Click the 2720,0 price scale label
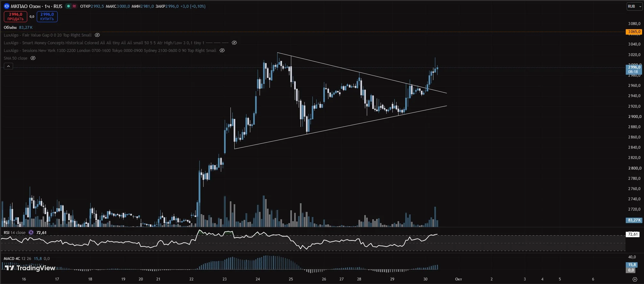The height and width of the screenshot is (284, 644). [x=634, y=209]
